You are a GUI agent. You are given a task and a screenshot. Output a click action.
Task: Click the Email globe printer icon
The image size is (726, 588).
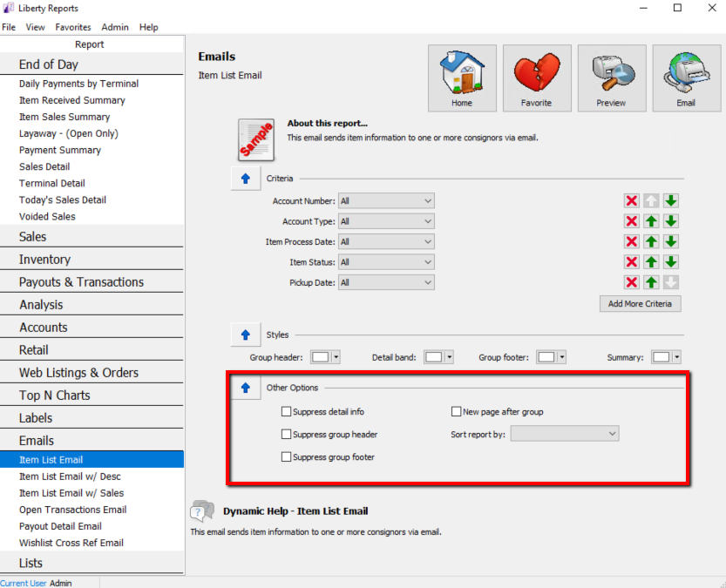(686, 78)
